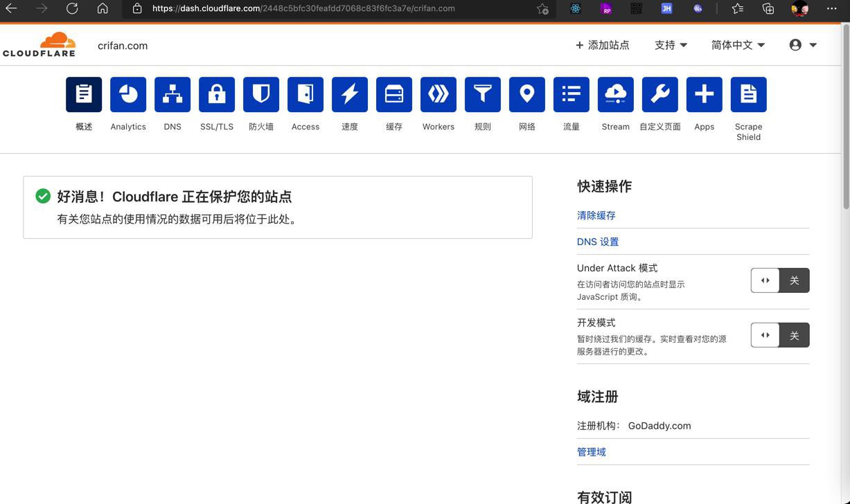850x504 pixels.
Task: Toggle Under Attack 模式 switch
Action: pos(780,280)
